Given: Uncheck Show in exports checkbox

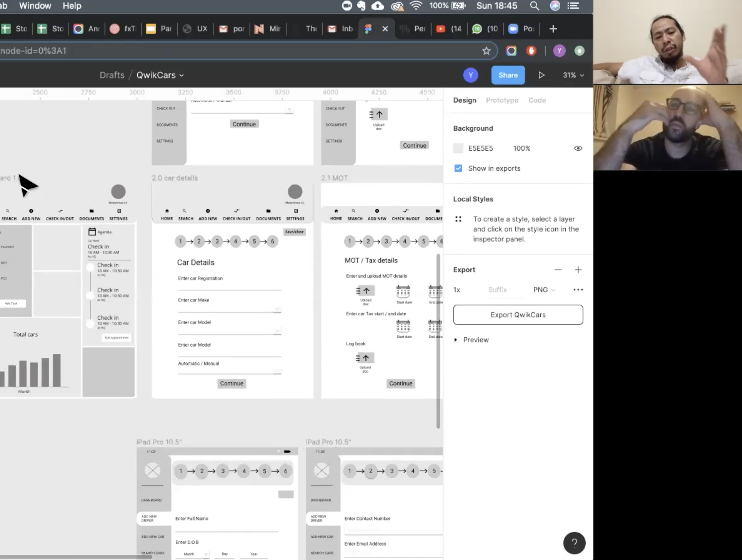Looking at the screenshot, I should click(458, 168).
